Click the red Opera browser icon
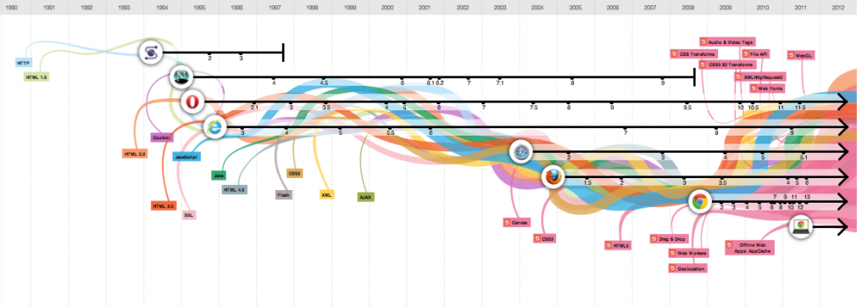 tap(192, 102)
